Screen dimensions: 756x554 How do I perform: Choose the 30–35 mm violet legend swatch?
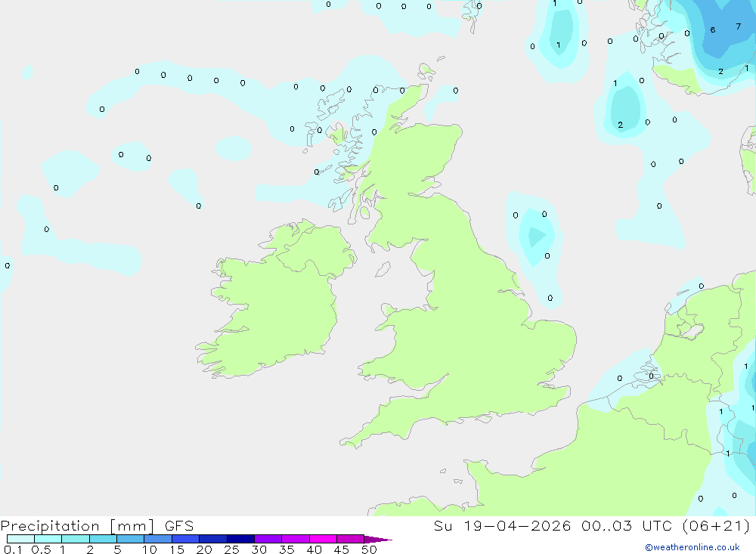268,539
